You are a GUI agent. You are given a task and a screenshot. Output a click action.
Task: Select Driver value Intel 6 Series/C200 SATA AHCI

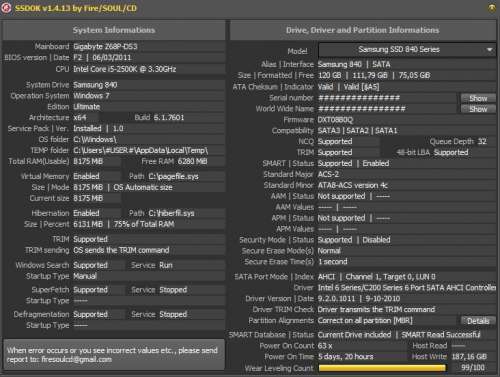[x=407, y=287]
